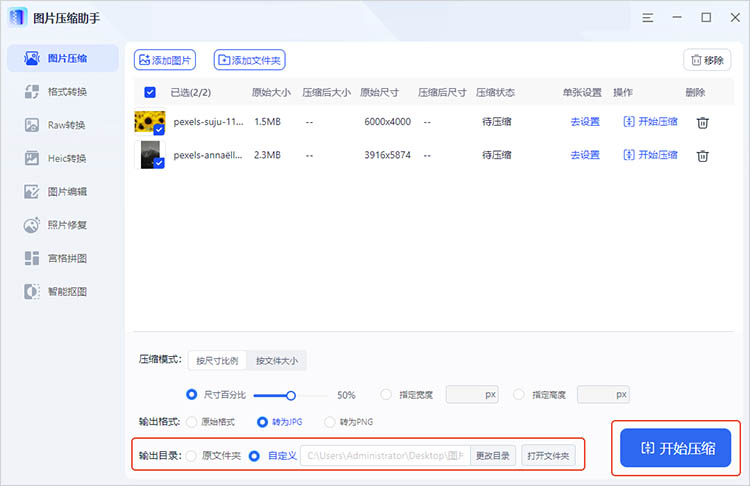
Task: Switch to 按尺寸比例 compression mode tab
Action: pos(217,361)
